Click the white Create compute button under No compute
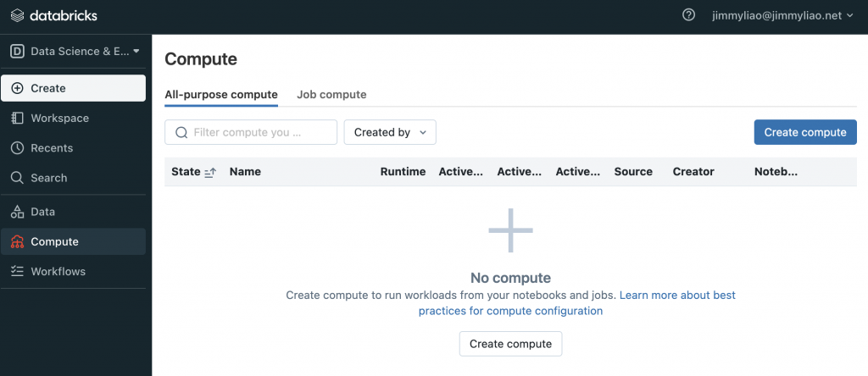The height and width of the screenshot is (376, 868). tap(510, 344)
